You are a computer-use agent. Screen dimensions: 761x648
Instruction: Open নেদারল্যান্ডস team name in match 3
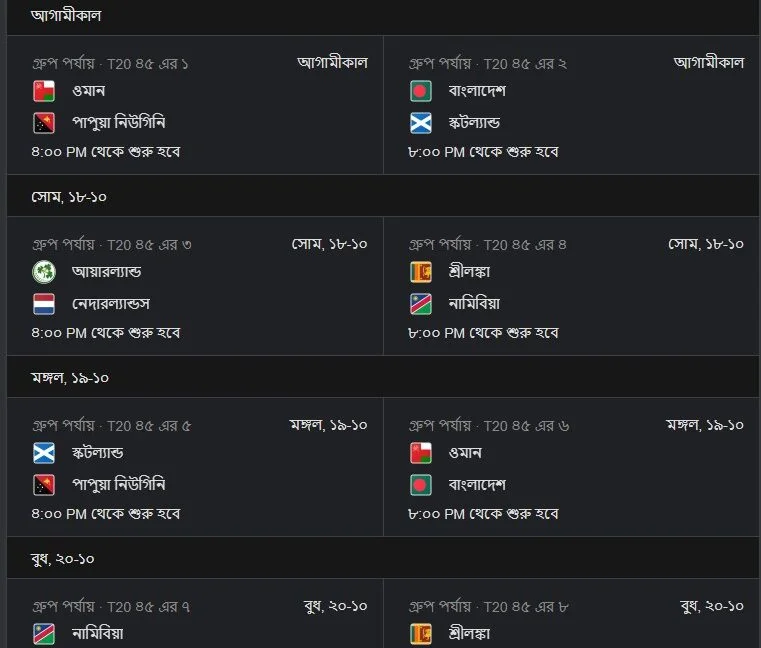tap(111, 304)
